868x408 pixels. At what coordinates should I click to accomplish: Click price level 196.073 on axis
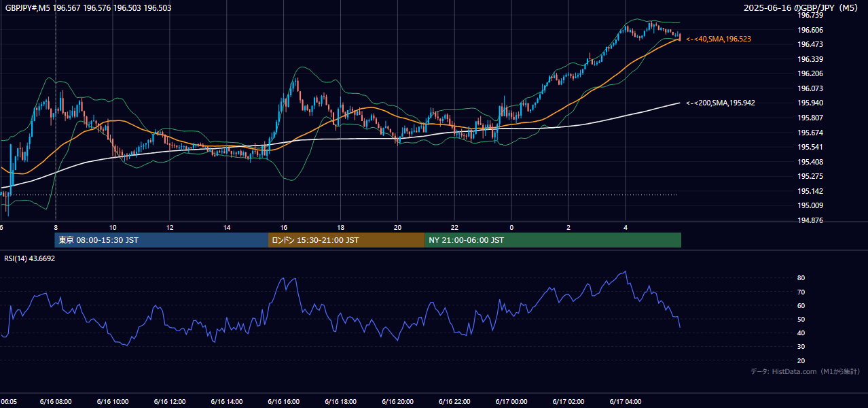coord(811,88)
